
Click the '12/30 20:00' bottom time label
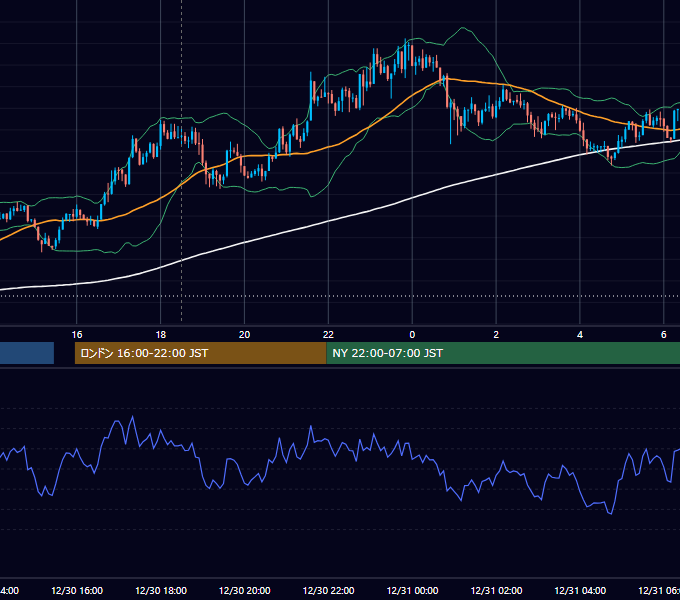point(245,590)
